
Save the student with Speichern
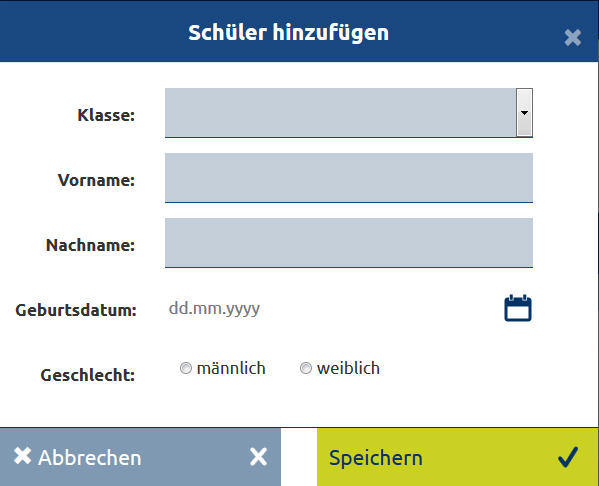(x=458, y=457)
